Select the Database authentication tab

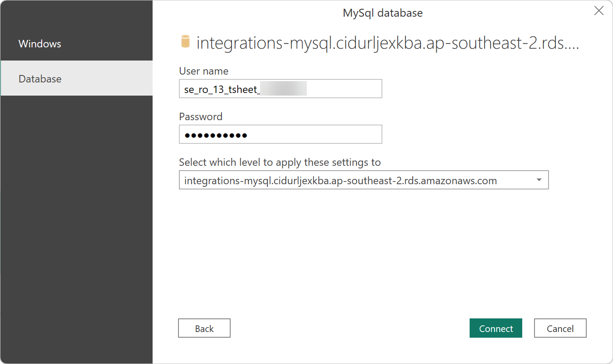[x=77, y=79]
